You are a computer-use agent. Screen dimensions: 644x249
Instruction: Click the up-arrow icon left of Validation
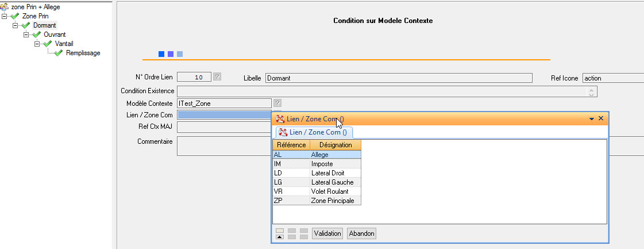[x=280, y=236]
